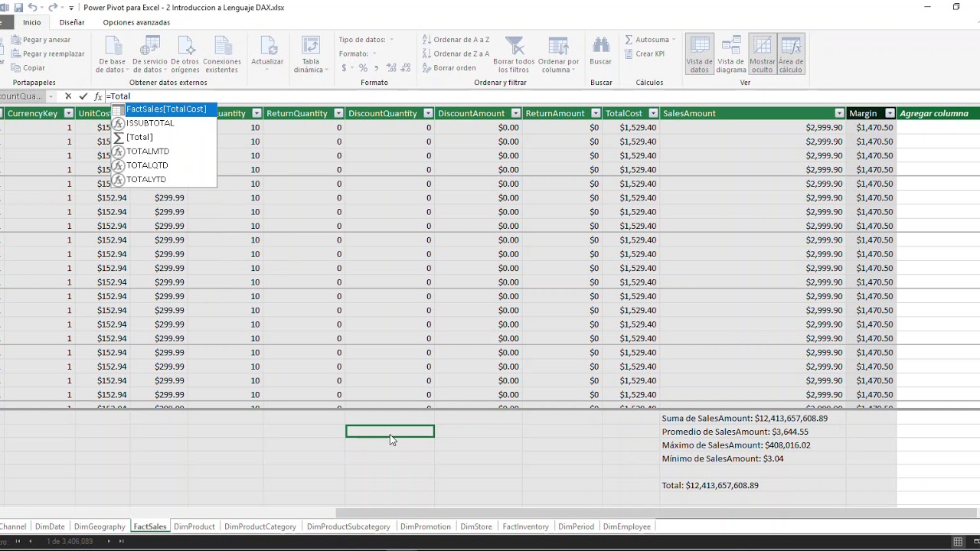Apply percentage format
This screenshot has height=551, width=980.
(x=363, y=68)
